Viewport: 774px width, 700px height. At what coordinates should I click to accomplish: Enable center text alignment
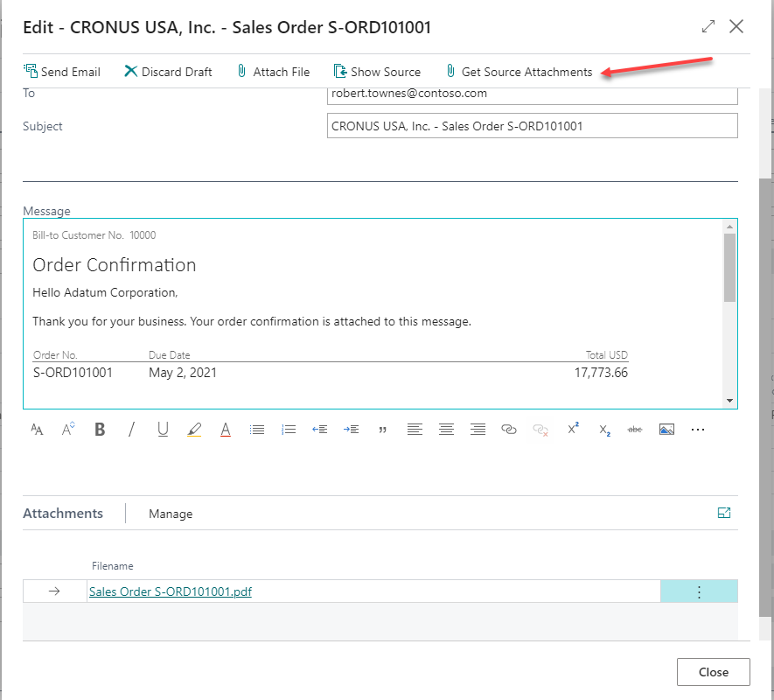446,429
